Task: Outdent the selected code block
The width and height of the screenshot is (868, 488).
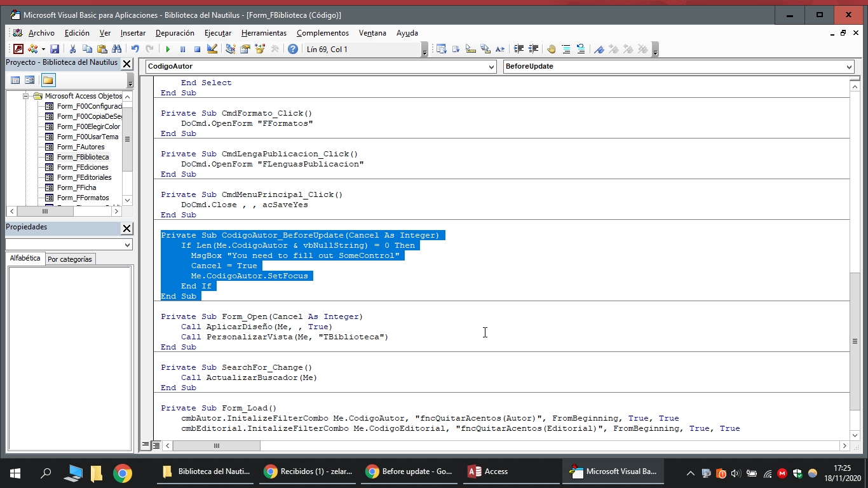Action: 534,49
